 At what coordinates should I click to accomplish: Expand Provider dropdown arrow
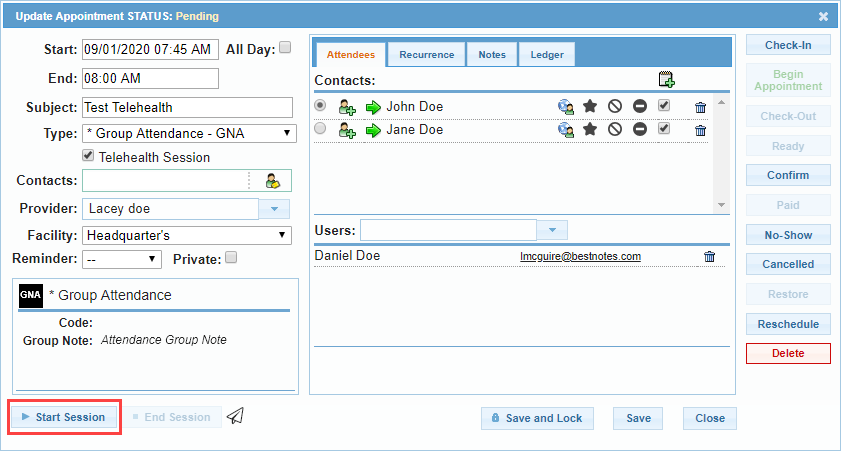coord(274,209)
